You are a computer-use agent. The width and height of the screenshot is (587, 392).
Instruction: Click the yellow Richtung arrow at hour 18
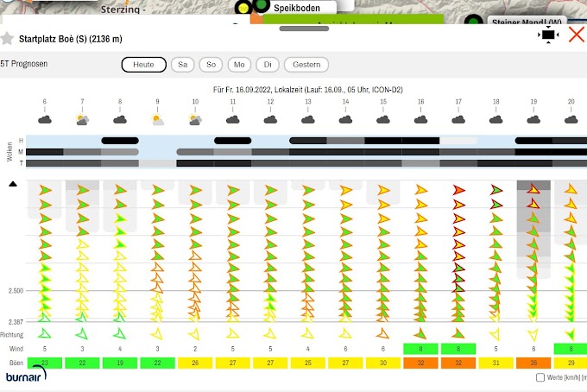coord(495,334)
